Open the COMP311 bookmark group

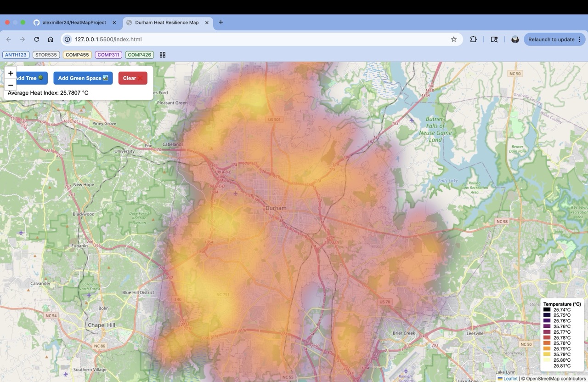pos(108,55)
